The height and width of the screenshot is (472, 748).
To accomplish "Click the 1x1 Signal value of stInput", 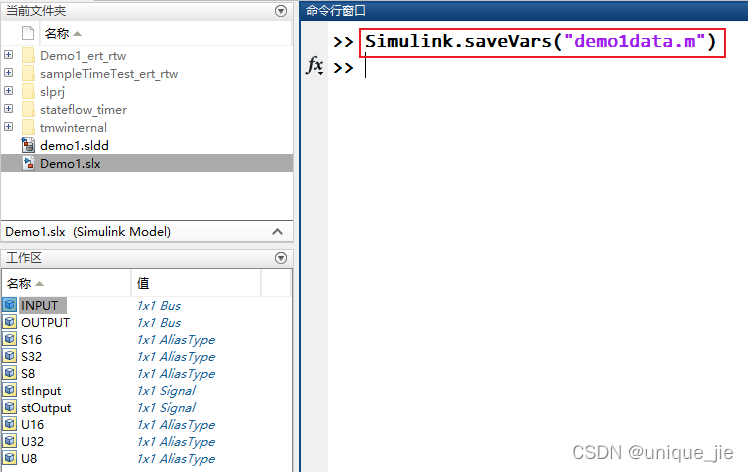I will (x=166, y=391).
